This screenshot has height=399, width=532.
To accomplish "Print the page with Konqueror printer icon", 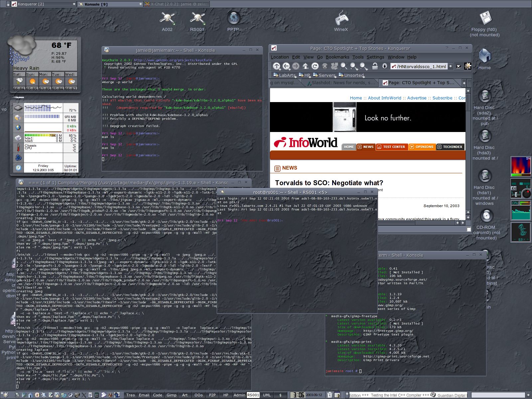I will (334, 66).
